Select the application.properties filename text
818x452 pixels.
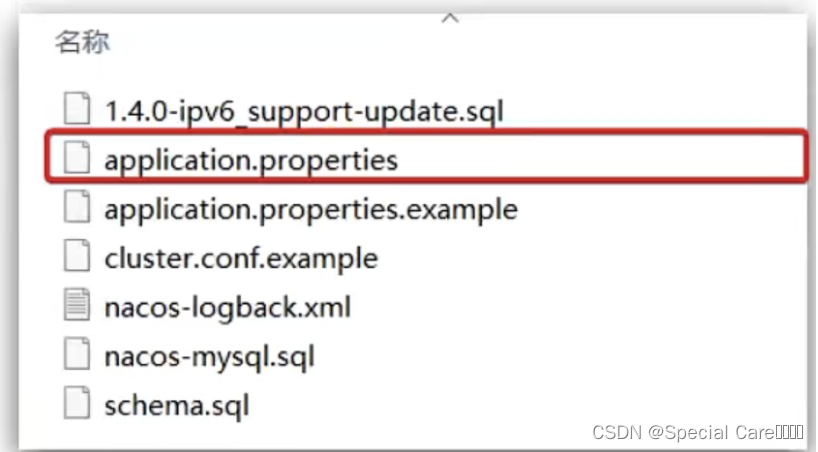pyautogui.click(x=251, y=160)
